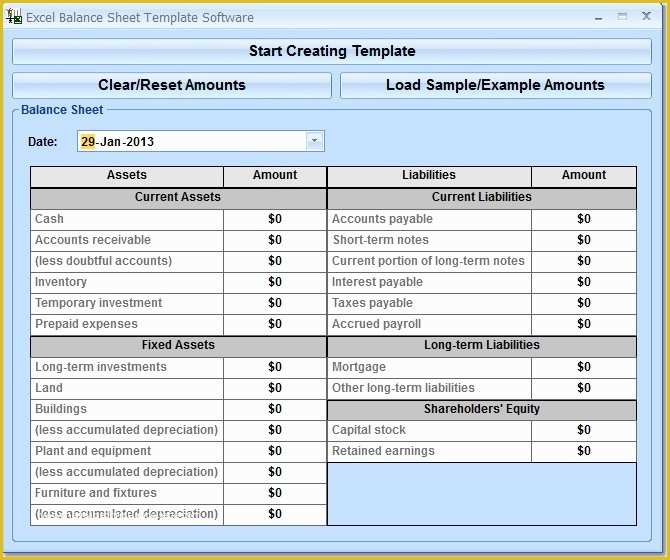The height and width of the screenshot is (560, 670).
Task: Click the Other long-term liabilities label
Action: tap(403, 388)
